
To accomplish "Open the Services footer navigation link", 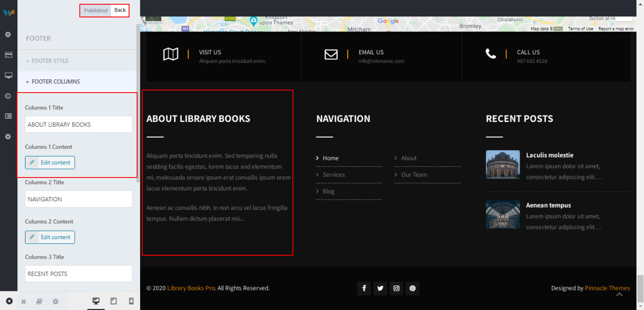I will click(x=334, y=175).
